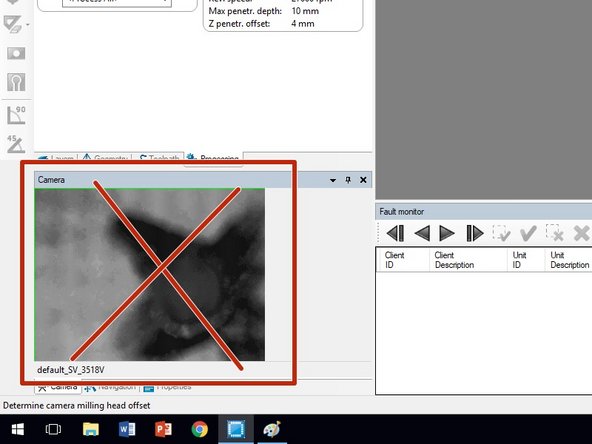Open the Camera panel dropdown arrow

point(333,180)
